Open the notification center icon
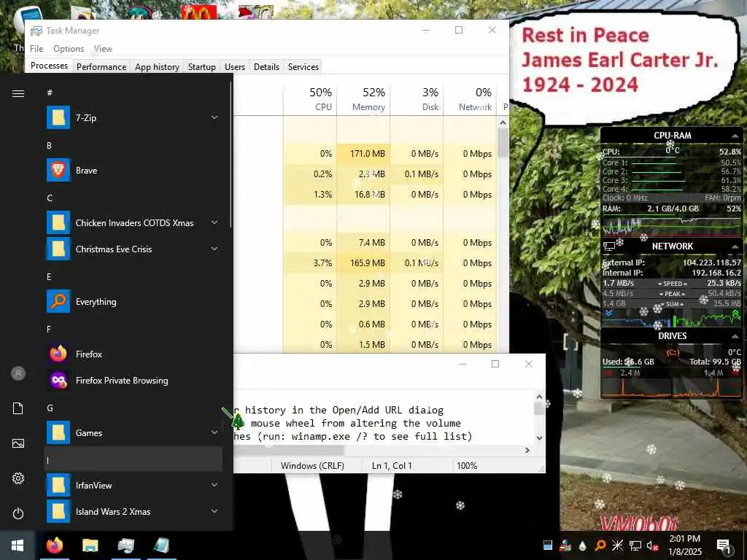 pyautogui.click(x=724, y=546)
